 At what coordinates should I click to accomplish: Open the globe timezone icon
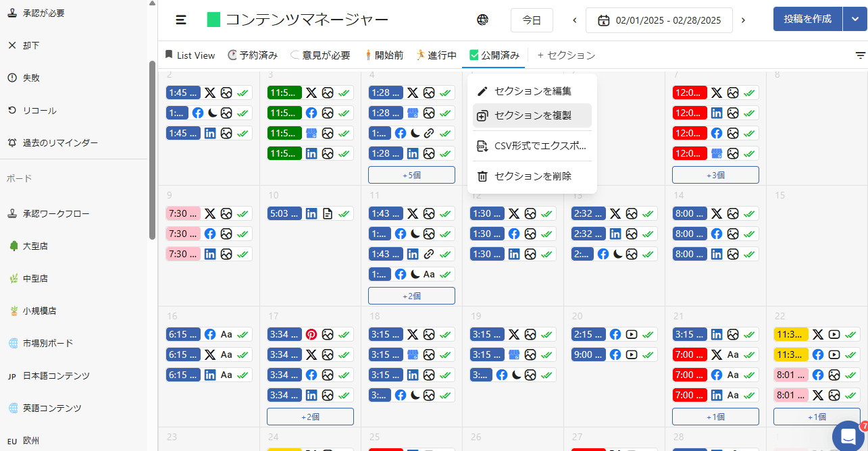pos(482,20)
